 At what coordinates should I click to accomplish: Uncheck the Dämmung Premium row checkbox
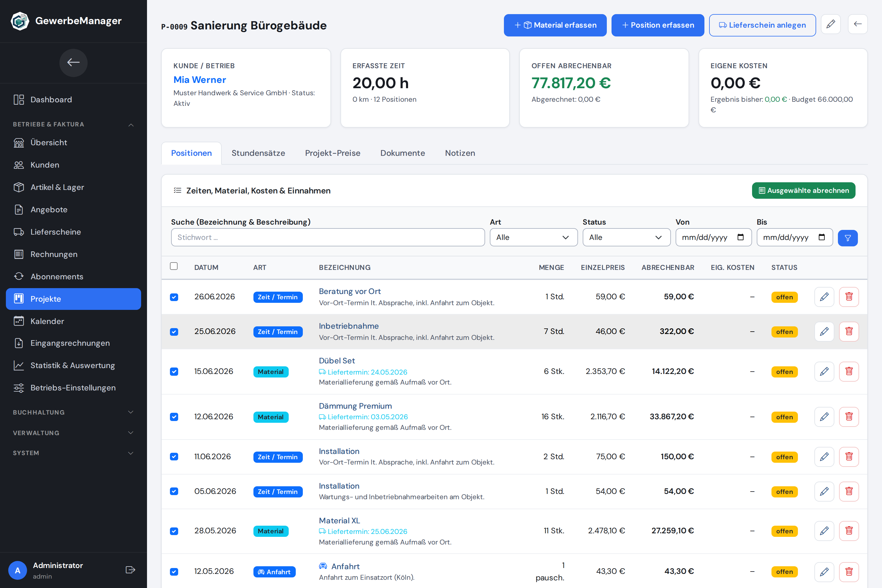174,417
